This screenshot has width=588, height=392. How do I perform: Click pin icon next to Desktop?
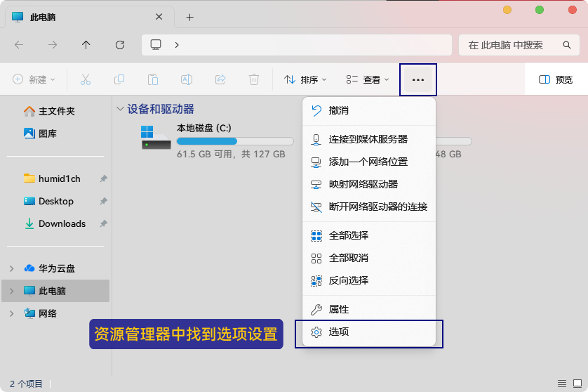tap(104, 201)
